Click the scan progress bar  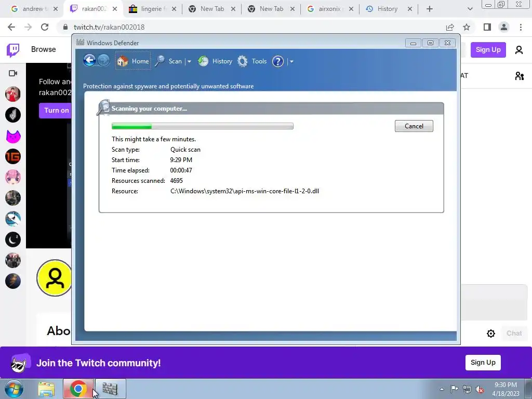[203, 126]
